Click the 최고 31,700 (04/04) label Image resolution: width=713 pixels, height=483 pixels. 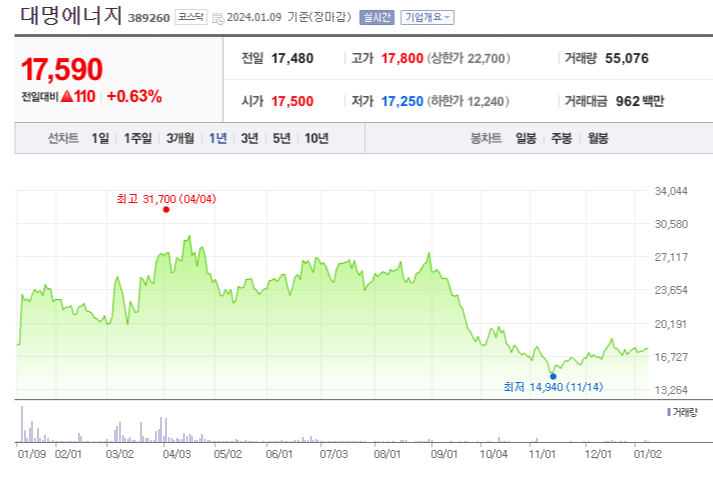[166, 199]
